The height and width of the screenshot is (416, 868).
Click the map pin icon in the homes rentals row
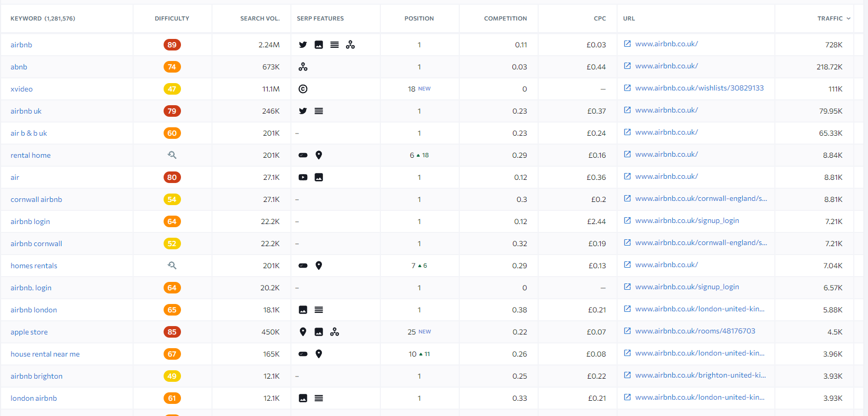[x=319, y=266]
